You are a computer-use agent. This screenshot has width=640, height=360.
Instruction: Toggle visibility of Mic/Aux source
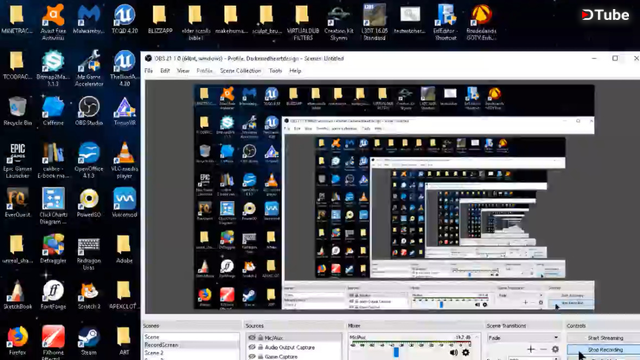pos(252,338)
